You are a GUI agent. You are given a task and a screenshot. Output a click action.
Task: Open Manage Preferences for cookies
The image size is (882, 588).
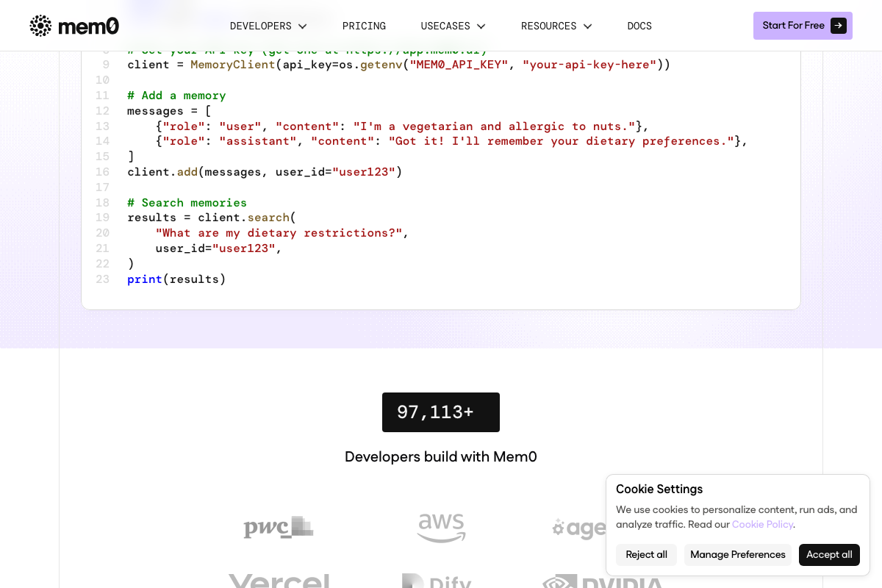[x=738, y=555]
